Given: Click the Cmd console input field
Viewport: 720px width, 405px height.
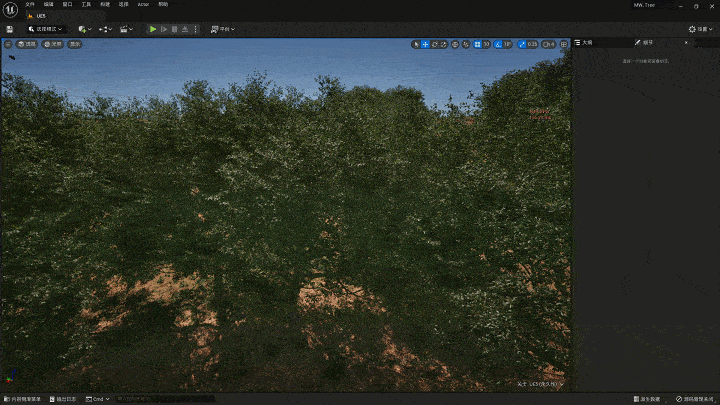Looking at the screenshot, I should (160, 399).
